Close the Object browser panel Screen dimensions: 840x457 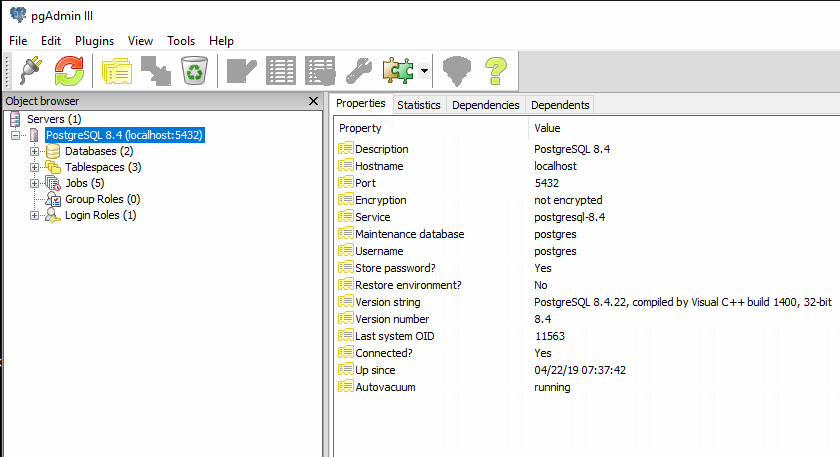(313, 101)
